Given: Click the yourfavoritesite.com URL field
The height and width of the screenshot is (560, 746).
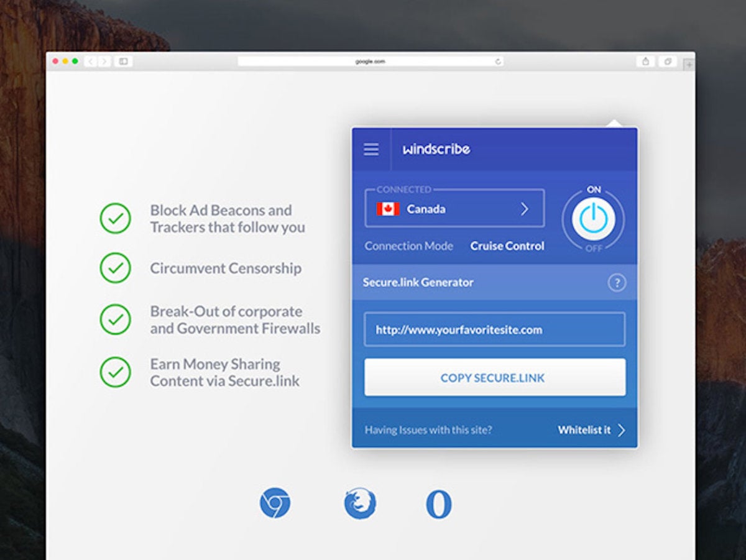Looking at the screenshot, I should [x=495, y=329].
